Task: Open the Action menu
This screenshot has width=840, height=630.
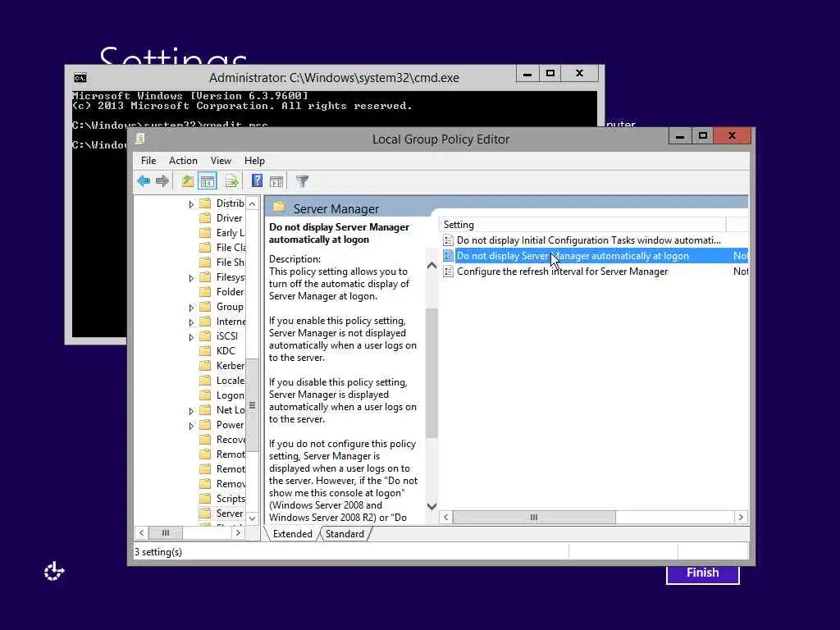Action: pos(183,161)
